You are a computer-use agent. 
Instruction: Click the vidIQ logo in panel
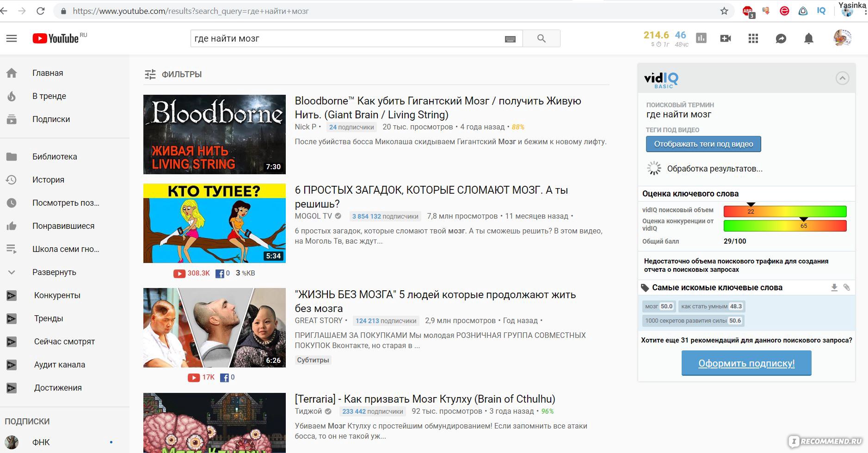coord(661,80)
